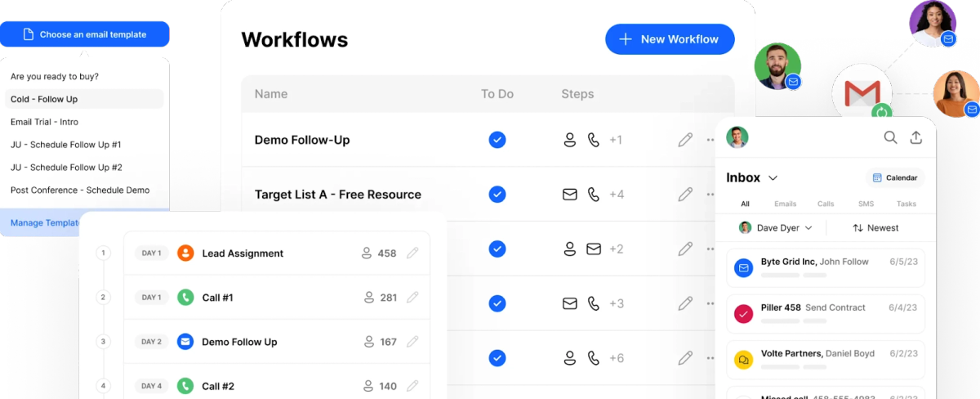Edit the Demo Follow-Up workflow pencil icon

(x=685, y=140)
